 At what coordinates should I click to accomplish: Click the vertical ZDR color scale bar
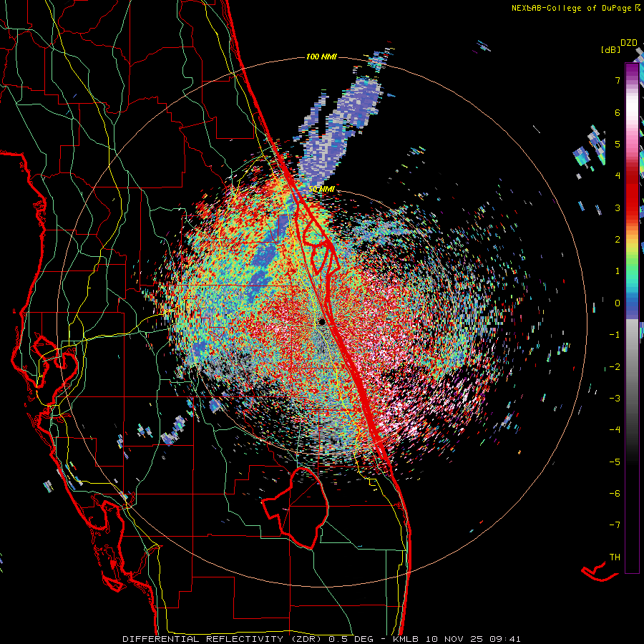coord(632,318)
